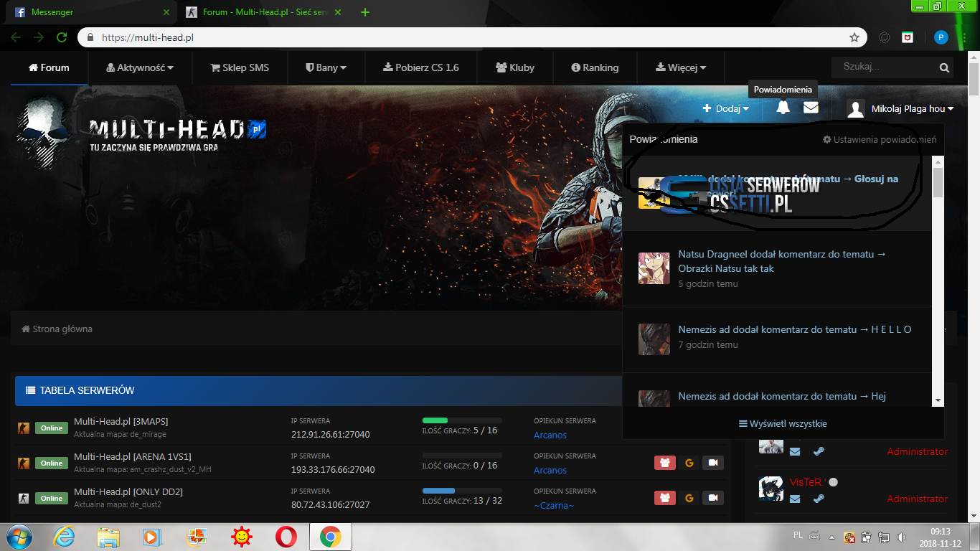Expand the Dodaj dropdown
The height and width of the screenshot is (551, 980).
726,108
